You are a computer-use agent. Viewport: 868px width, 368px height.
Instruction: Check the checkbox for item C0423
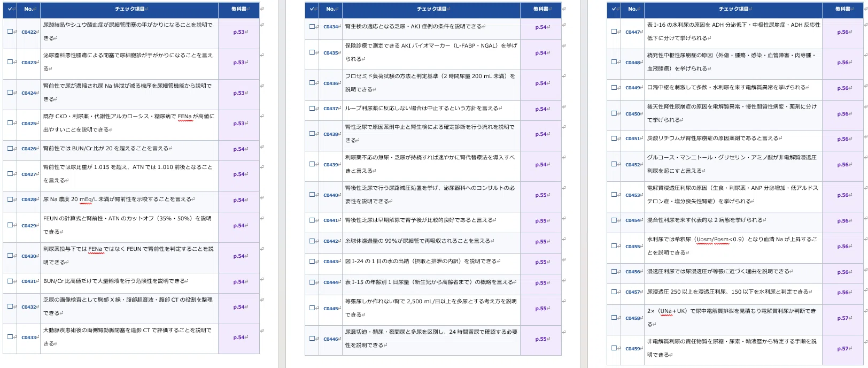tap(10, 62)
